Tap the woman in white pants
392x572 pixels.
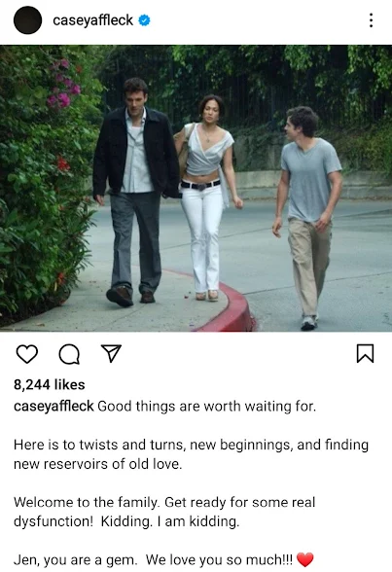coord(206,197)
